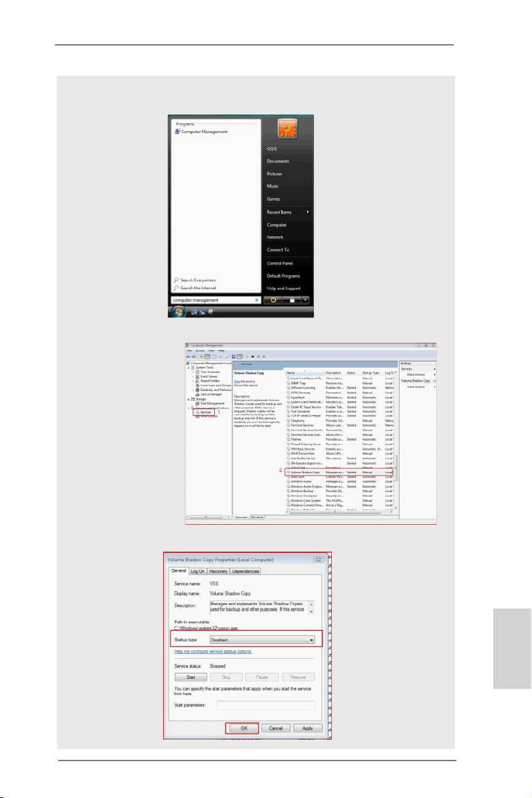This screenshot has height=798, width=532.
Task: Switch to the Dependencies tab
Action: 246,571
